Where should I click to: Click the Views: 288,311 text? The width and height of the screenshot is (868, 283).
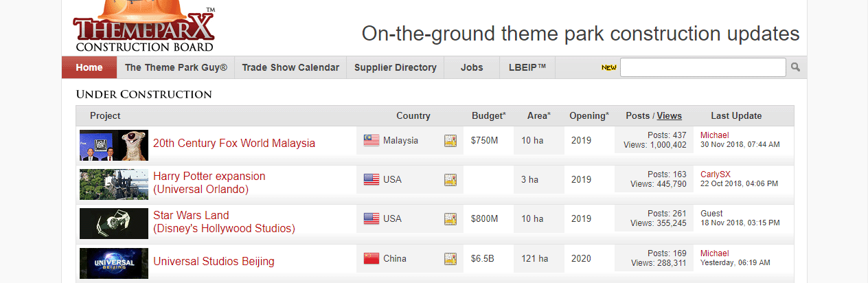(659, 263)
